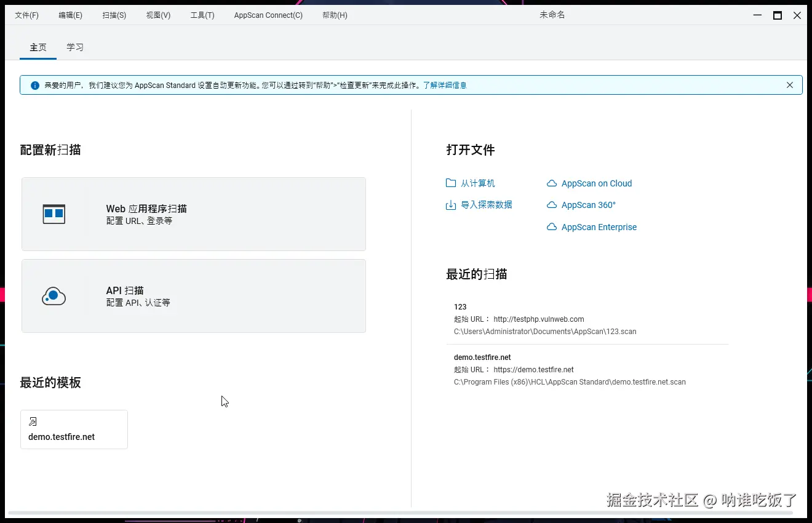Click the http://testphp.vulnweb.com start URL
This screenshot has height=523, width=812.
[x=539, y=319]
